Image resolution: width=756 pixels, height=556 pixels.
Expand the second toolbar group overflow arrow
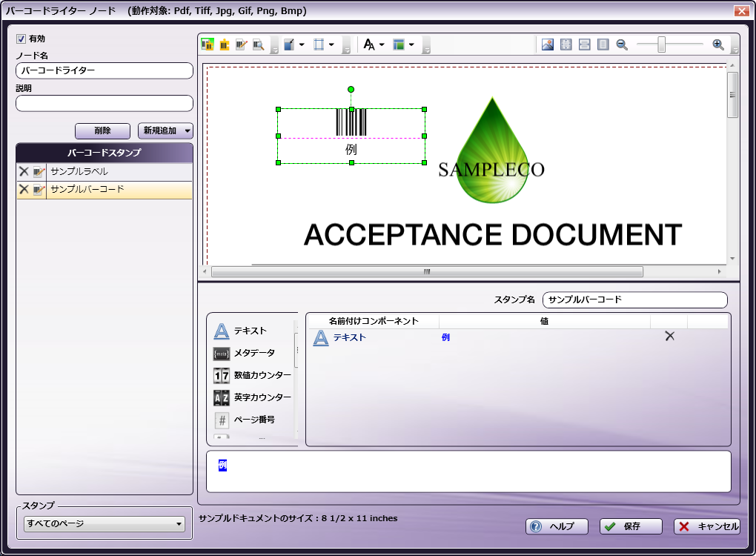click(x=346, y=46)
